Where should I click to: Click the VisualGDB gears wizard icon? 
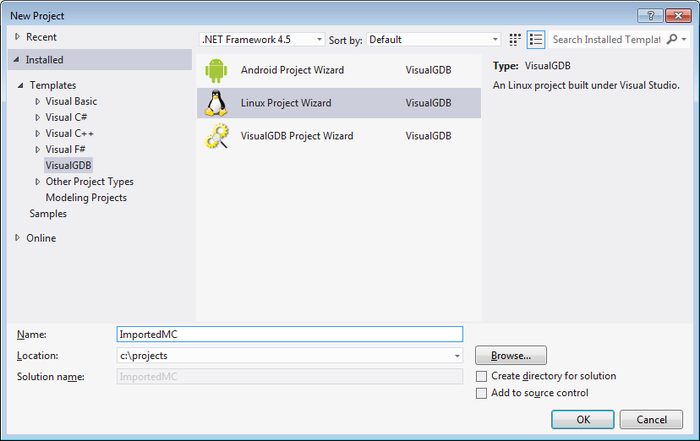pyautogui.click(x=217, y=136)
